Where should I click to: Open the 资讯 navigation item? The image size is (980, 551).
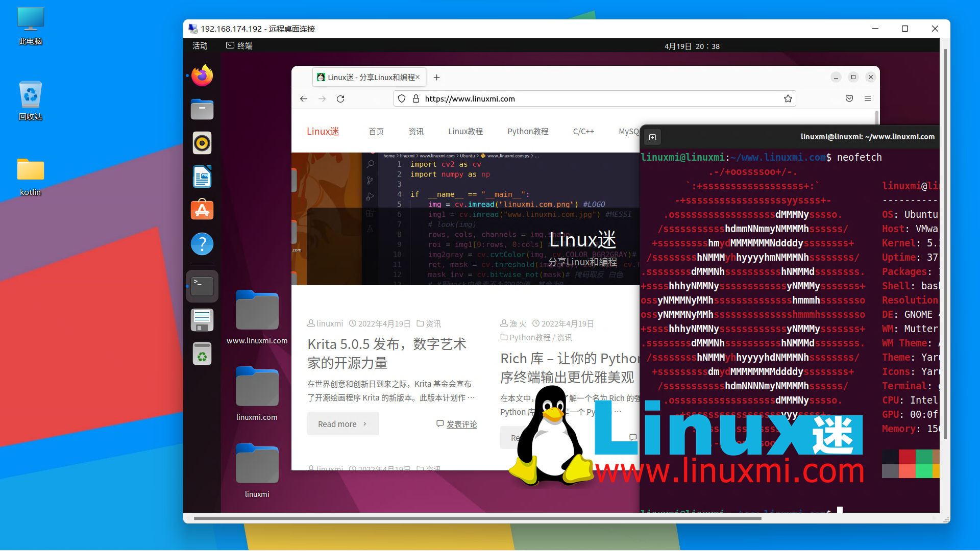click(416, 132)
